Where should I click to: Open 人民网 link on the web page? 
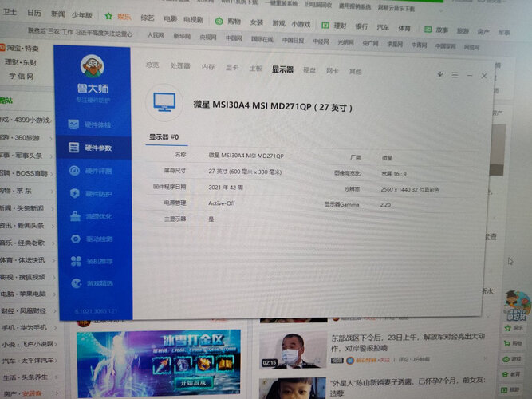pyautogui.click(x=156, y=34)
